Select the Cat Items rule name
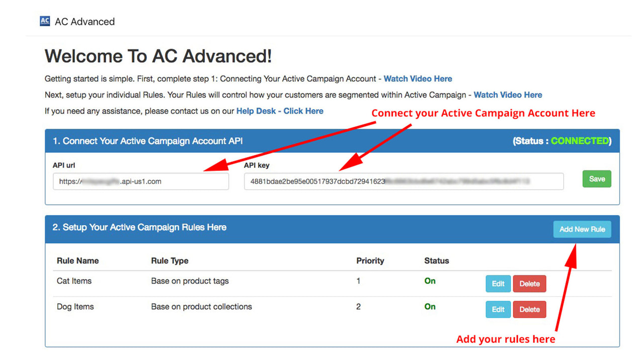Screen dimensions: 644x362 pos(74,281)
